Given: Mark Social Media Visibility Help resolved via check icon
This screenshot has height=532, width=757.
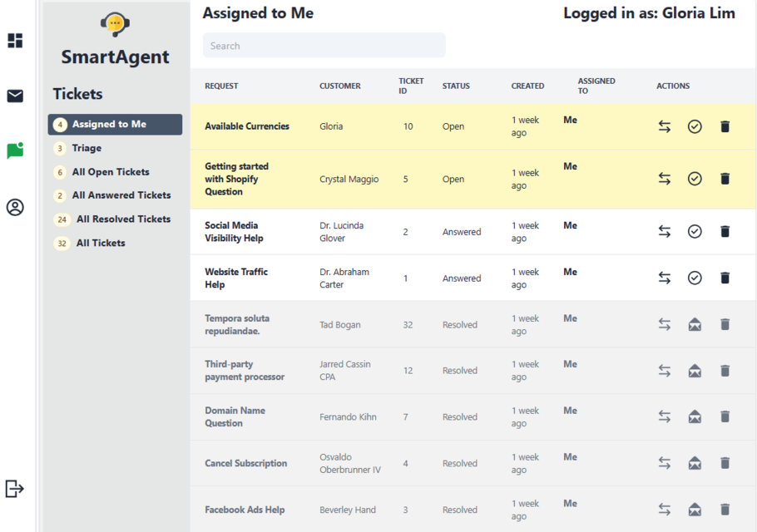Looking at the screenshot, I should pyautogui.click(x=695, y=231).
